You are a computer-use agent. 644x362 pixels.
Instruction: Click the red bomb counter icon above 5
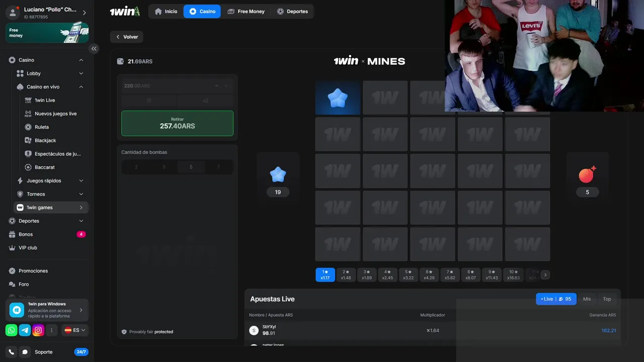(x=587, y=174)
